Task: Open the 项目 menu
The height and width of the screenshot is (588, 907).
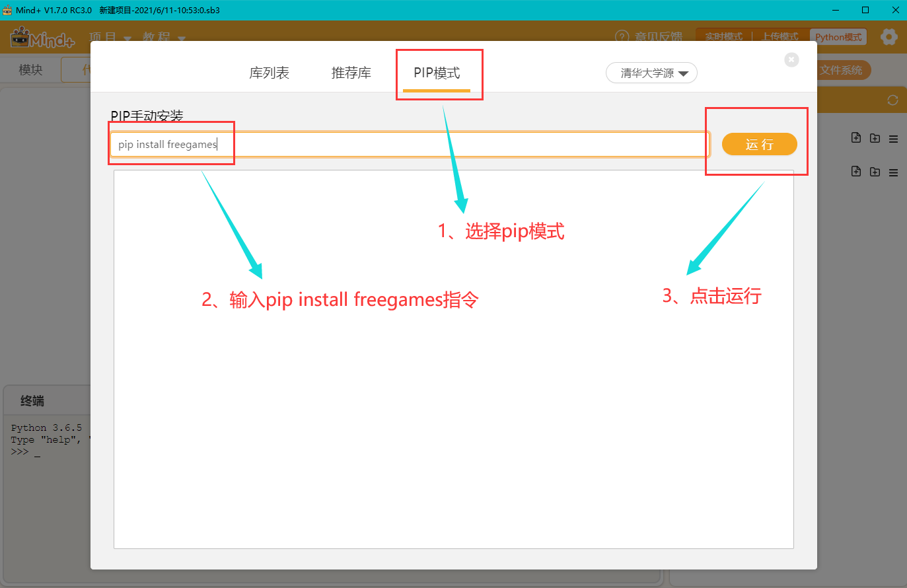Action: point(110,38)
